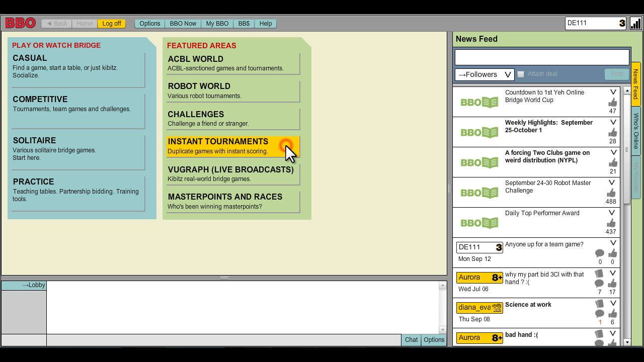Expand options for the Two Clubs game post
Screen dimensions: 644x362
point(613,152)
